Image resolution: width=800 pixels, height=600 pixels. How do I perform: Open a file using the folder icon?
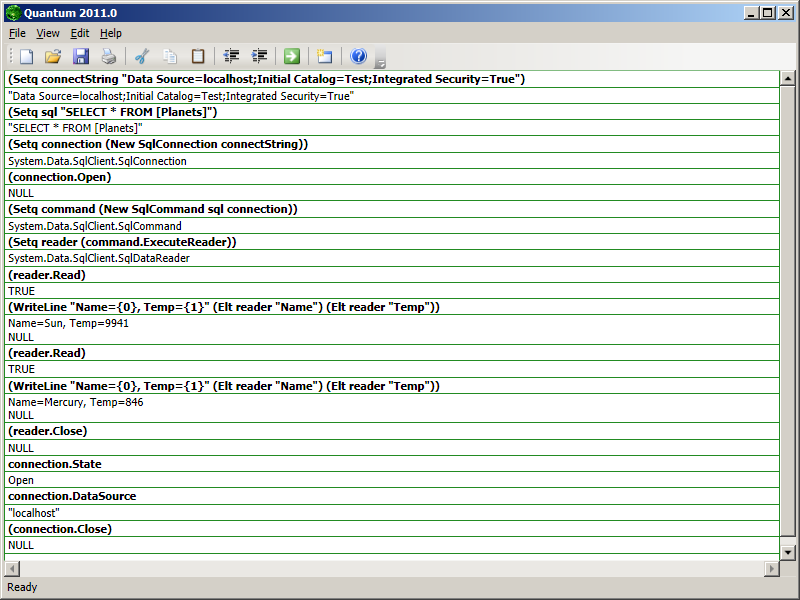53,56
